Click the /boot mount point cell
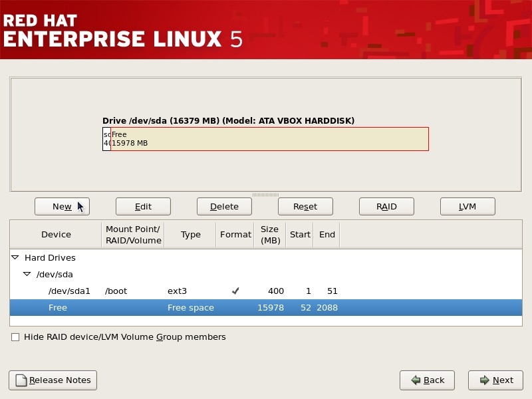Viewport: 532px width, 399px height. click(116, 291)
